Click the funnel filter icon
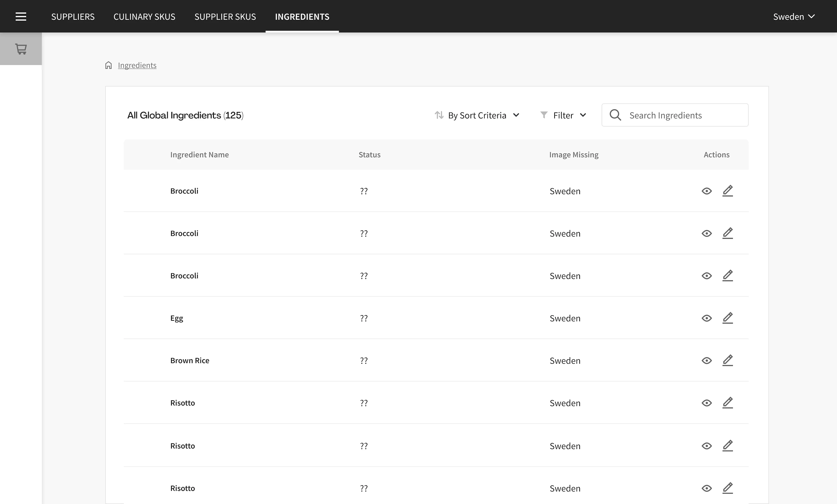The height and width of the screenshot is (504, 837). (544, 115)
